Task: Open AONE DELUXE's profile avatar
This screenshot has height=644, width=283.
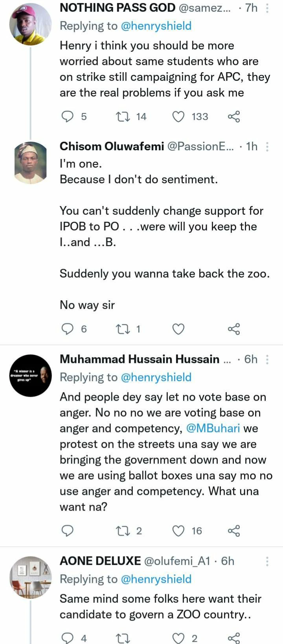Action: pyautogui.click(x=31, y=577)
